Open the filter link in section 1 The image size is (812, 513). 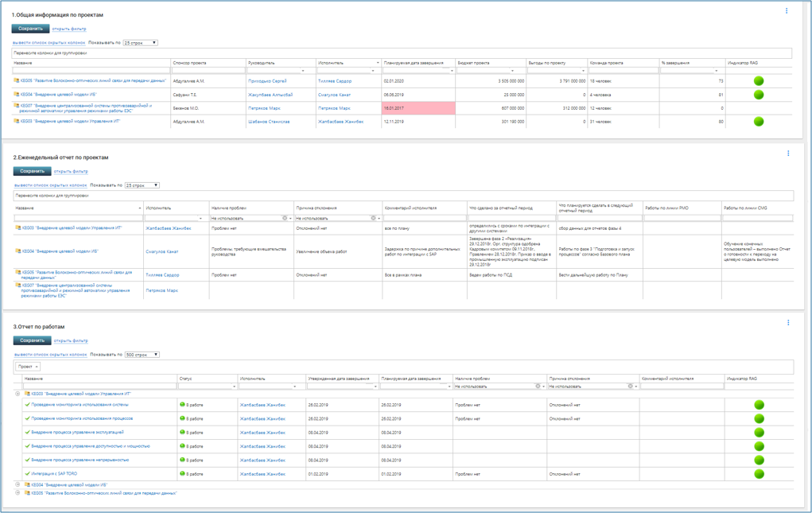(x=69, y=29)
